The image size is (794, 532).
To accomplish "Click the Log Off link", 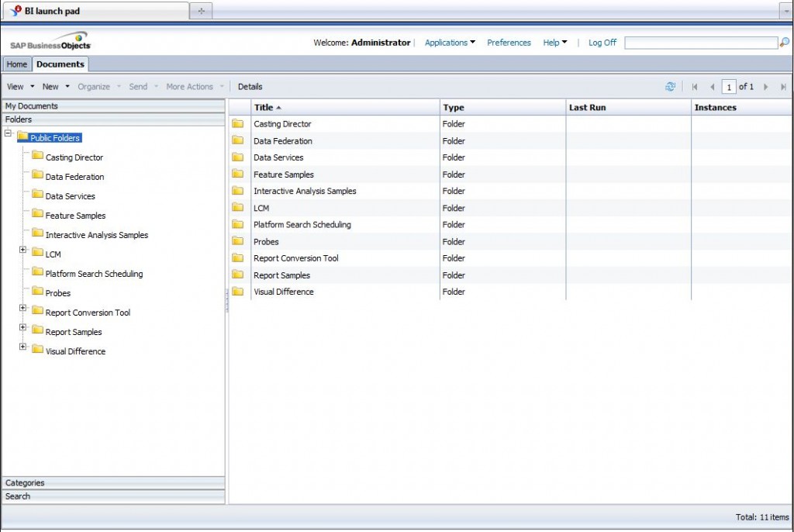I will pos(602,43).
